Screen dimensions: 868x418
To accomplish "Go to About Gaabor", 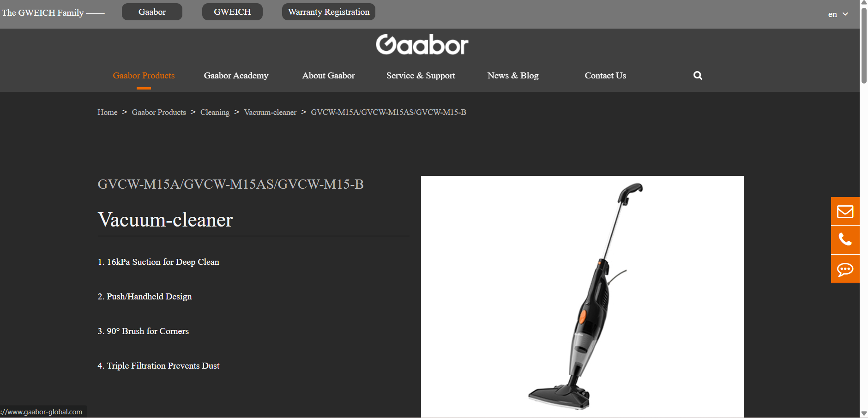I will (328, 76).
